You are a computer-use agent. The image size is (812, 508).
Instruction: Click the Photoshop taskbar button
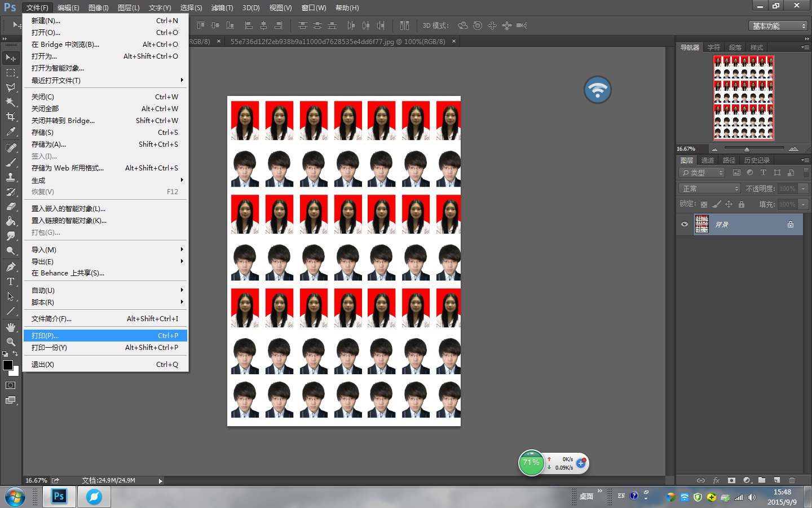click(59, 497)
